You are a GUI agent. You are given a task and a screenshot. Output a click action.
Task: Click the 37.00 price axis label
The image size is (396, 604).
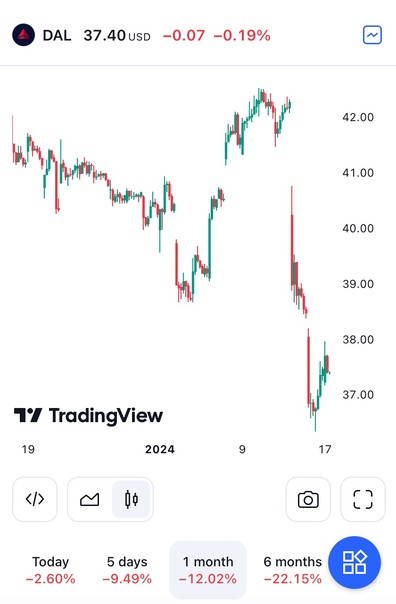click(358, 394)
